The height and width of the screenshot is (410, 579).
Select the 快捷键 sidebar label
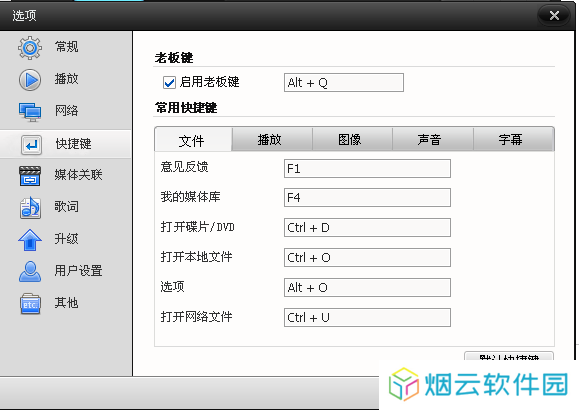point(73,144)
